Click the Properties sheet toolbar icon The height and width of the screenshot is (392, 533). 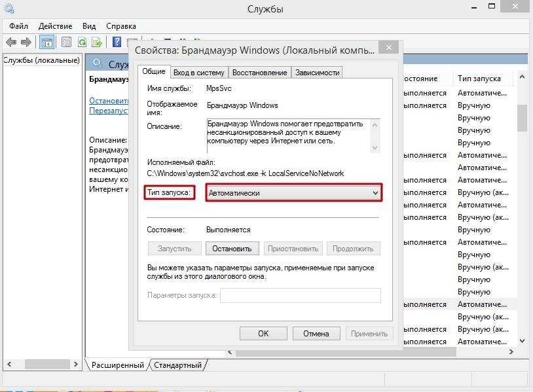tap(66, 43)
